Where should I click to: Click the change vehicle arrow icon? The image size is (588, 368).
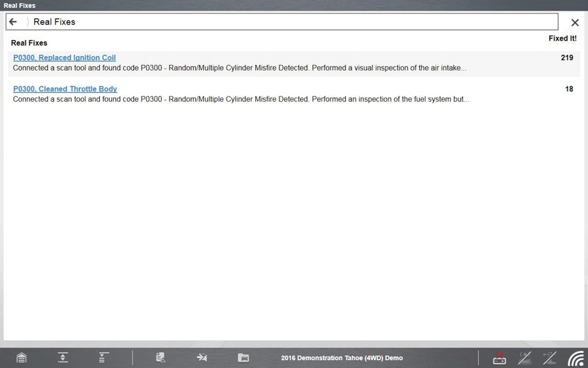[202, 357]
